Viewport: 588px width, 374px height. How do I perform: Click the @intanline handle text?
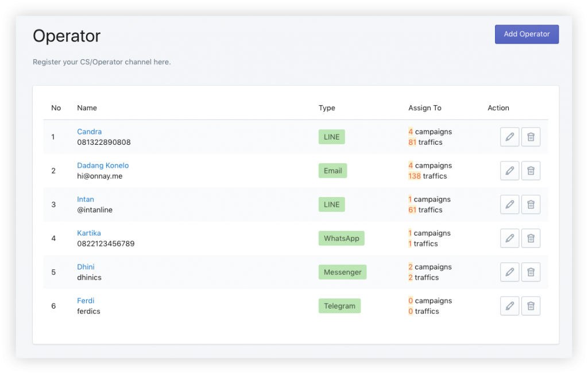(95, 210)
